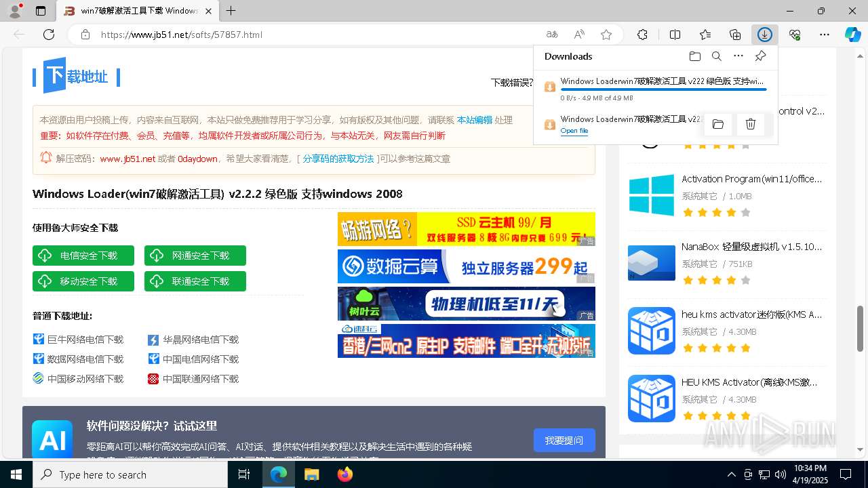Search downloads with magnifier icon
Image resolution: width=868 pixels, height=488 pixels.
pos(717,56)
